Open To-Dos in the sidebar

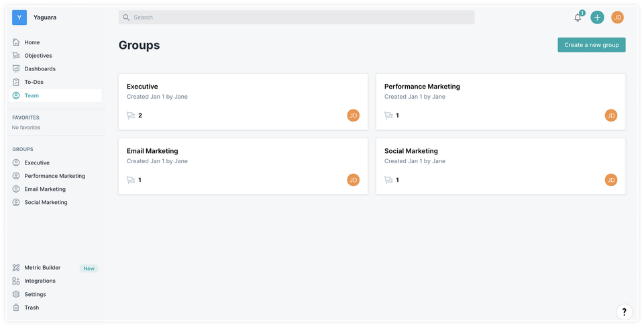[x=34, y=82]
